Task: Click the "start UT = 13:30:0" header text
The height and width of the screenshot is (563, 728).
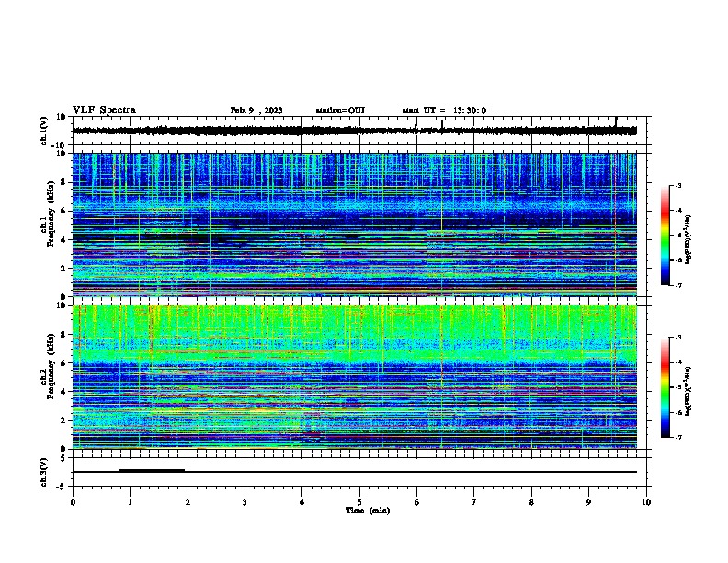Action: pos(444,110)
